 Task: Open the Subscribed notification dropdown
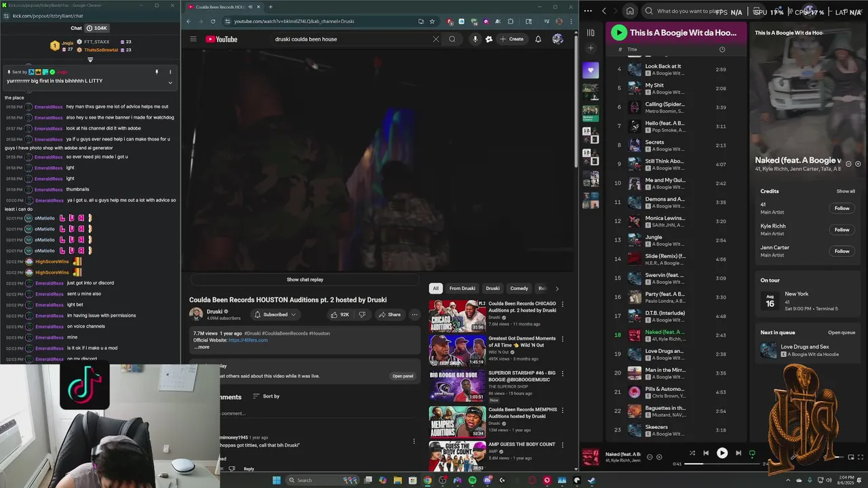275,314
